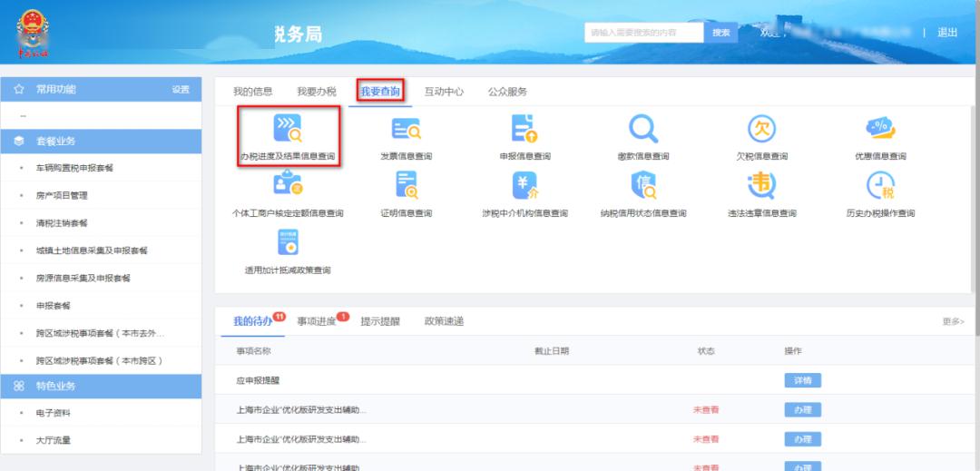Open the 涉税中介机构信息查询 icon
Screen dimensions: 980x471
point(524,185)
